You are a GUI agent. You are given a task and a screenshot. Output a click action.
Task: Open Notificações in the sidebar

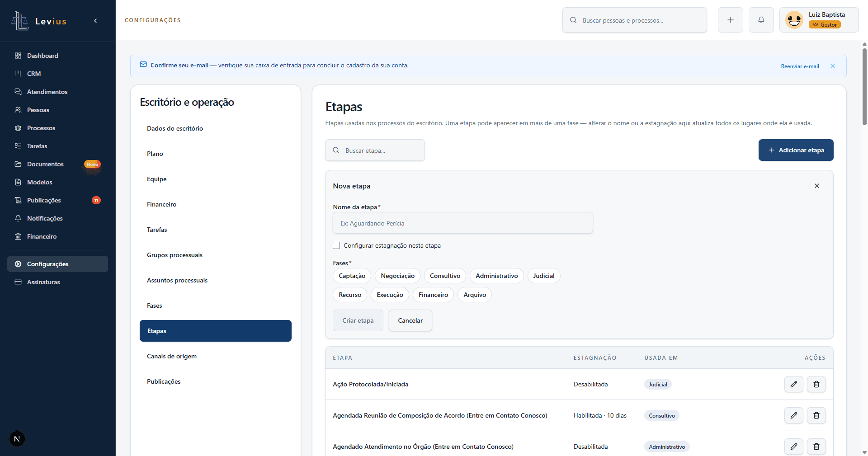click(57, 218)
